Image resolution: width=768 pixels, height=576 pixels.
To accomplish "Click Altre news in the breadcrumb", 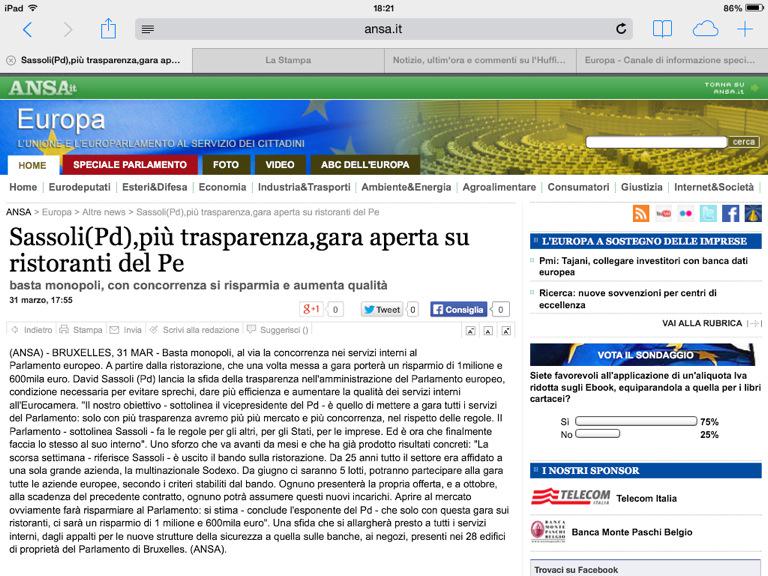I will [104, 212].
